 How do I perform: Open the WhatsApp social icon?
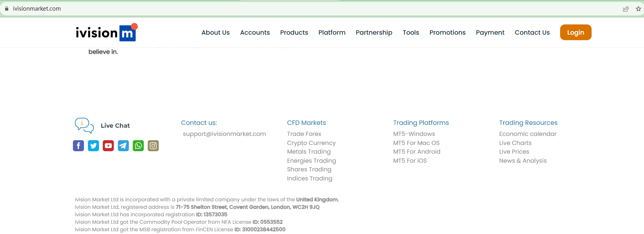(x=138, y=146)
